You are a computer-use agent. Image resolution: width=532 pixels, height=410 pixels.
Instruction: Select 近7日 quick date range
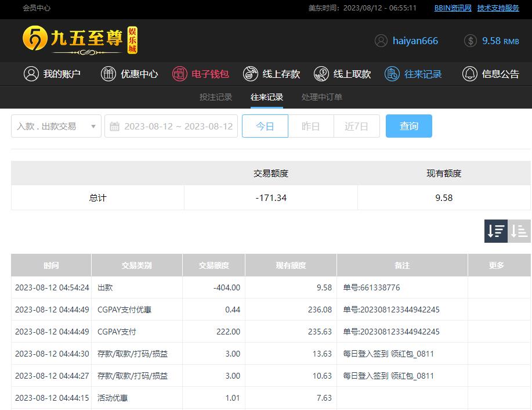tap(356, 126)
